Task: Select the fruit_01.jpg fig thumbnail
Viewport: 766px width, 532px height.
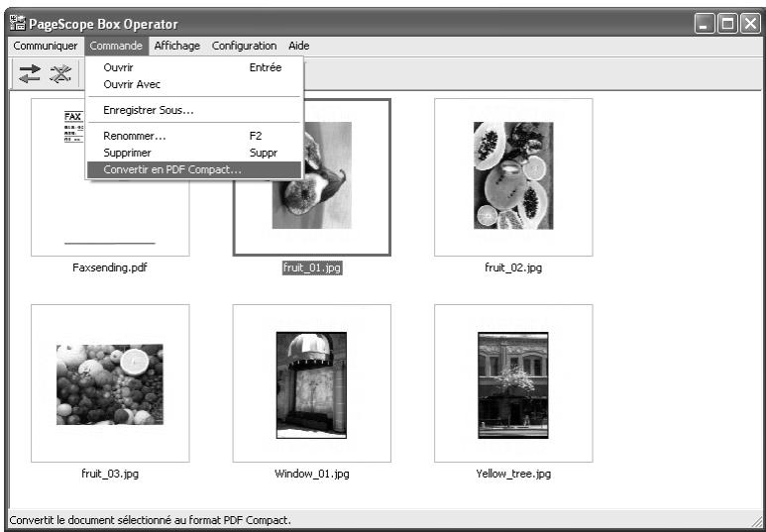Action: (x=312, y=177)
